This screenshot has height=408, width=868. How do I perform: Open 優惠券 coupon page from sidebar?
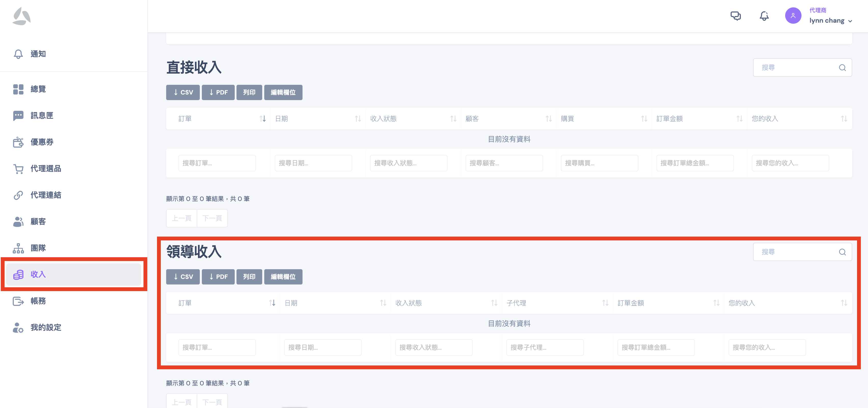point(42,142)
